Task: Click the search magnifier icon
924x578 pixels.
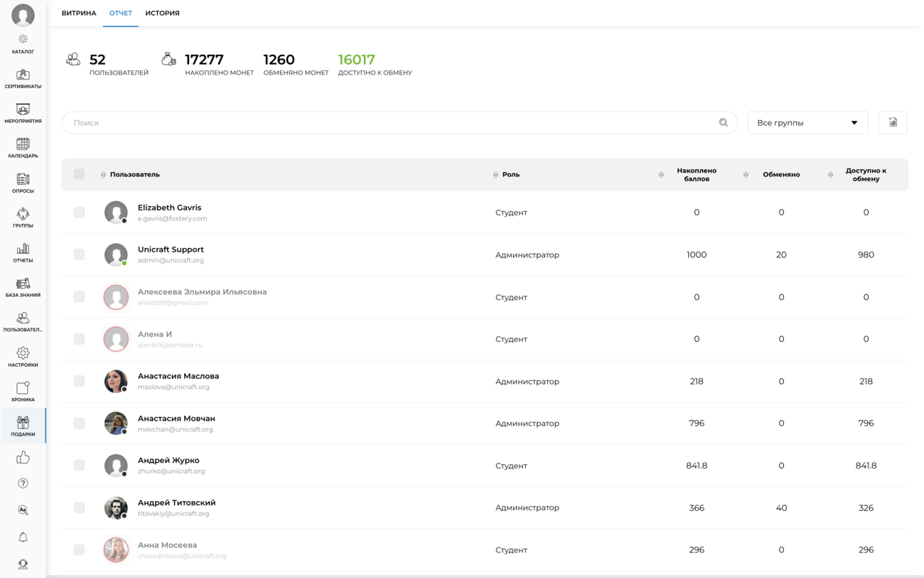Action: pyautogui.click(x=724, y=122)
